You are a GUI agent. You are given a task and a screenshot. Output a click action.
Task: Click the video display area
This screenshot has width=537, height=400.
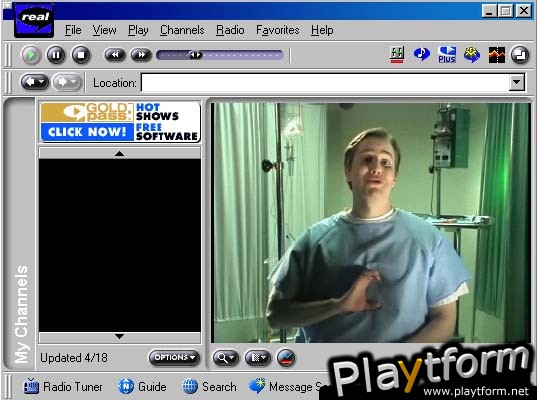371,223
